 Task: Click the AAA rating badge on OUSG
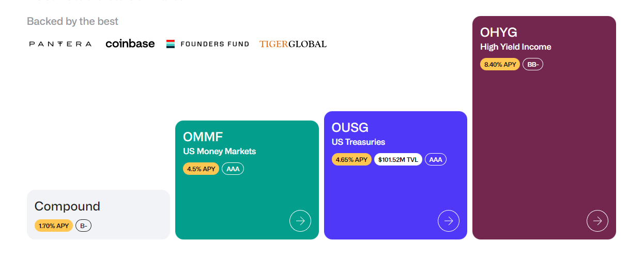[x=436, y=159]
